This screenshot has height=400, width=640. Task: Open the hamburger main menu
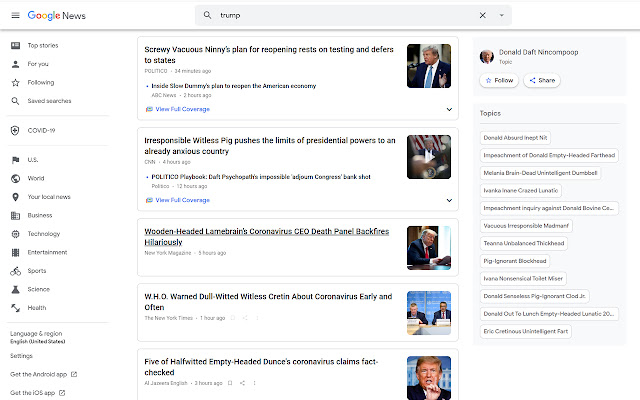16,16
